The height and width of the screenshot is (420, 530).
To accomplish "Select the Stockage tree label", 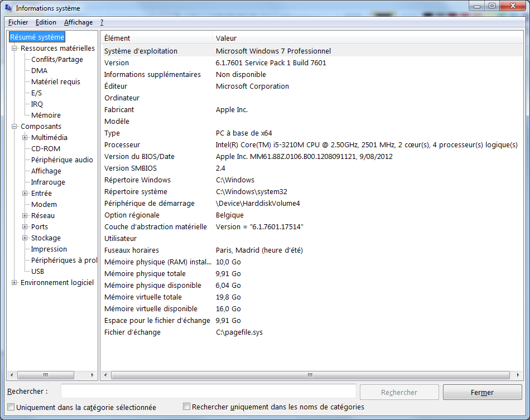I will [46, 238].
